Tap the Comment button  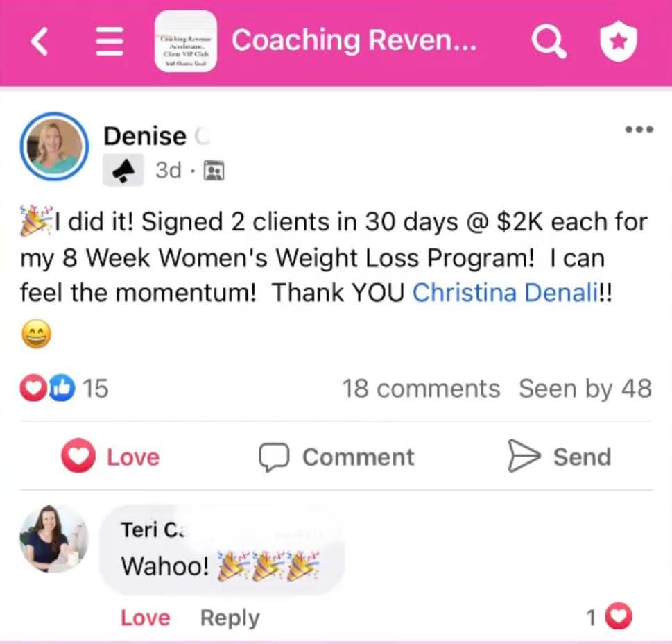(x=337, y=457)
